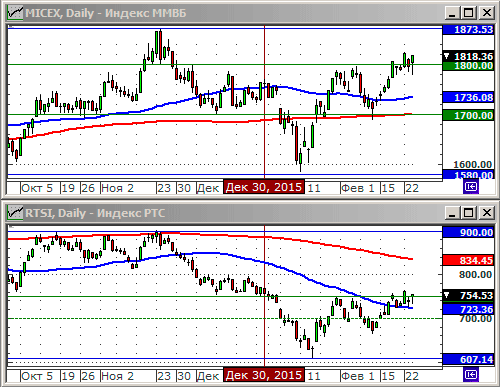Click 'Дек' month label on the MICEX time axis
This screenshot has width=500, height=387.
coord(208,188)
